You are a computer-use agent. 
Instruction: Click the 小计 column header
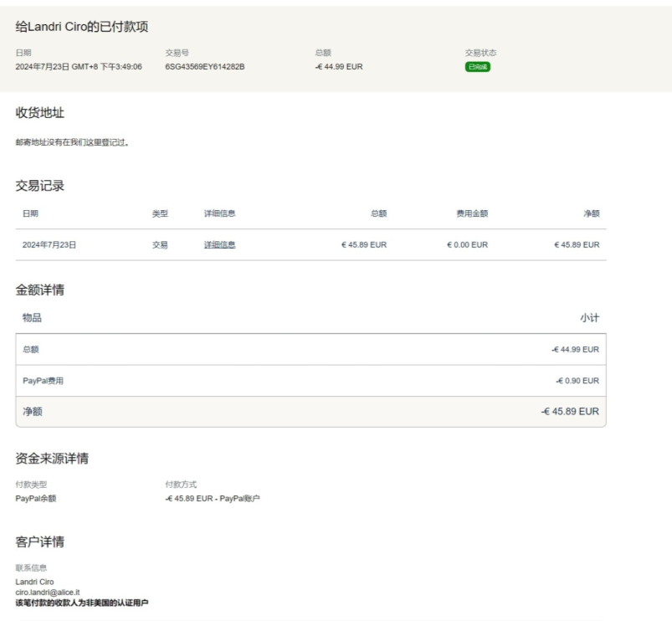(589, 318)
